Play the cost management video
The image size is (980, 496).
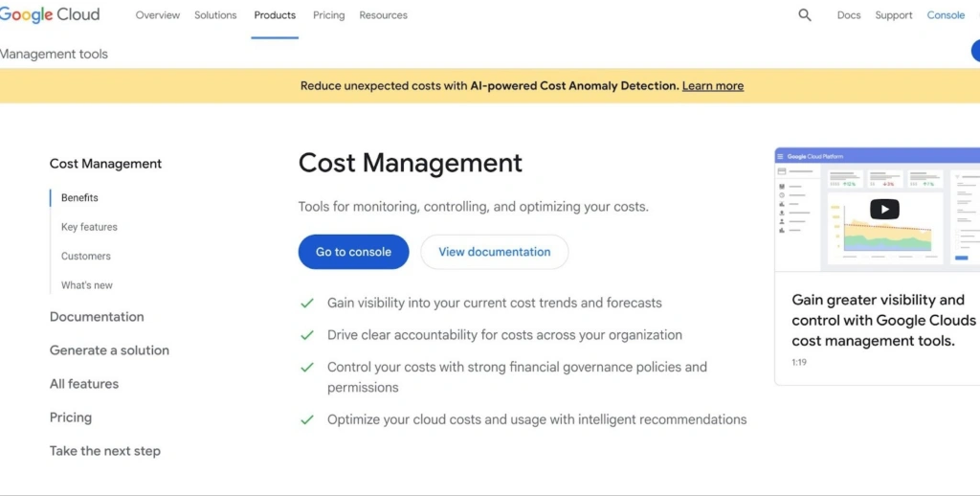pyautogui.click(x=884, y=210)
